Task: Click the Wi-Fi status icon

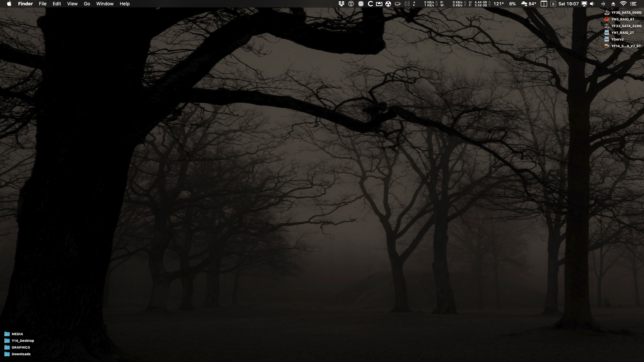Action: (x=623, y=4)
